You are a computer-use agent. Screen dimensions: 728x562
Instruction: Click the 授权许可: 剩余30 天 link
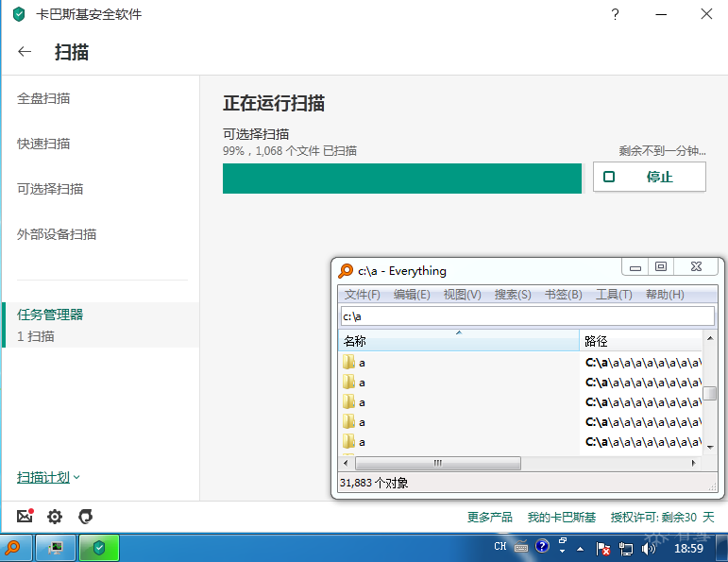[662, 517]
